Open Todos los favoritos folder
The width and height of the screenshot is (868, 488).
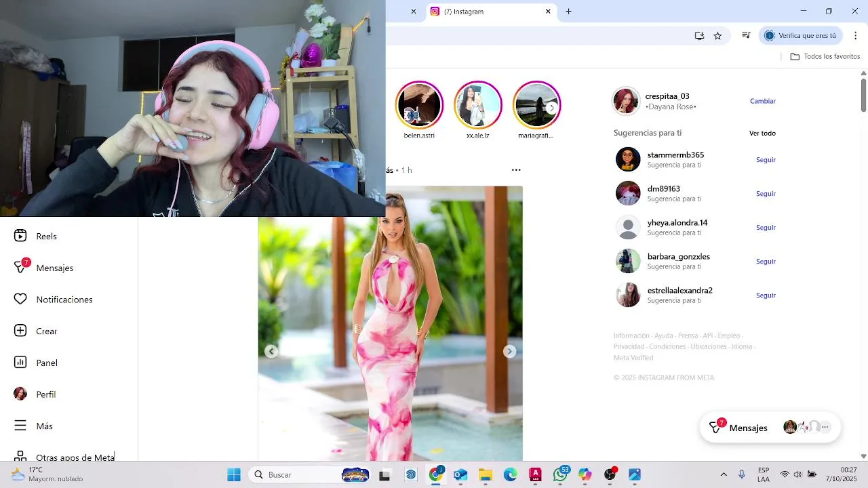[x=825, y=56]
